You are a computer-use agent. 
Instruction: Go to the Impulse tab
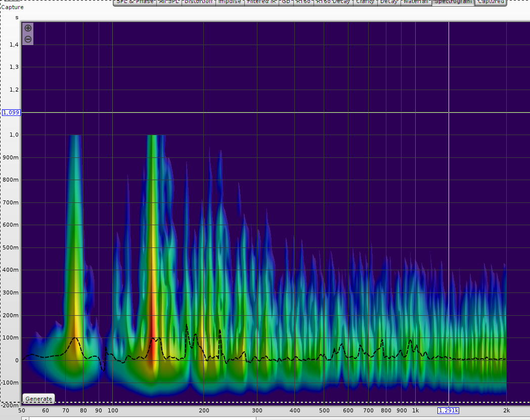[x=230, y=2]
